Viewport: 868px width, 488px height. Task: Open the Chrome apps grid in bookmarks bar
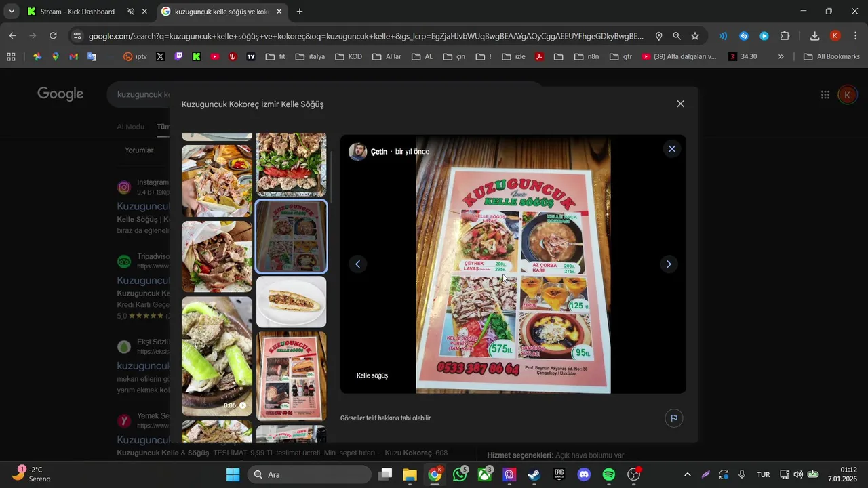click(11, 57)
